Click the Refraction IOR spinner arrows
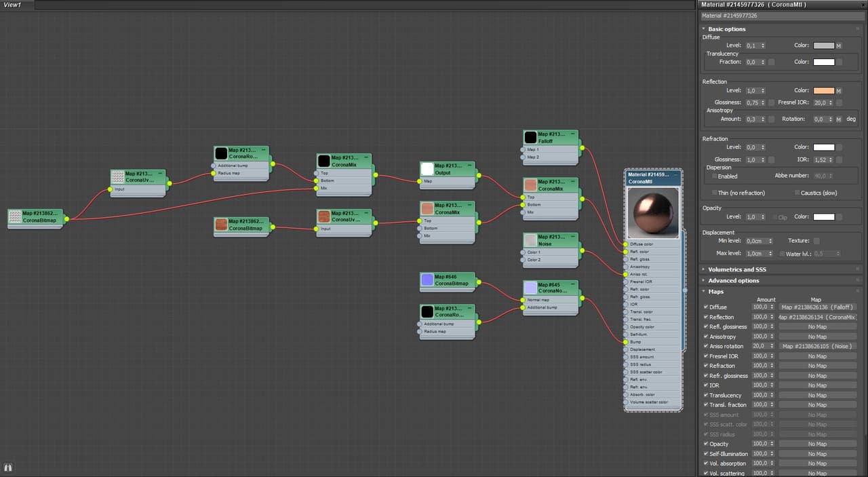868x477 pixels. (x=831, y=160)
